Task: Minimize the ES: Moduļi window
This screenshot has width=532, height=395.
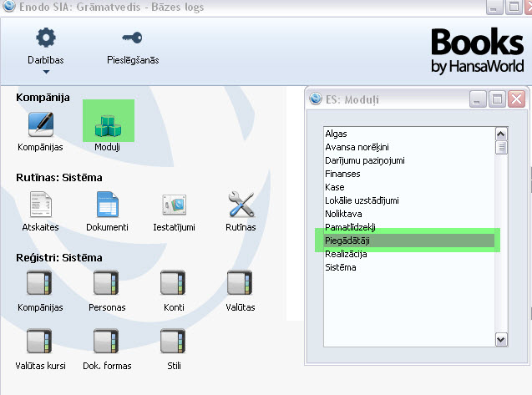Action: pyautogui.click(x=478, y=99)
